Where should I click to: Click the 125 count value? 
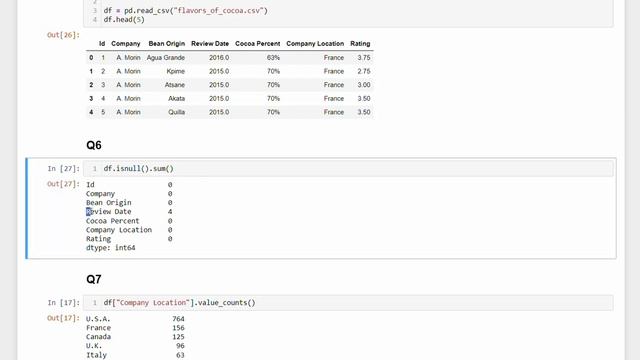(x=178, y=337)
